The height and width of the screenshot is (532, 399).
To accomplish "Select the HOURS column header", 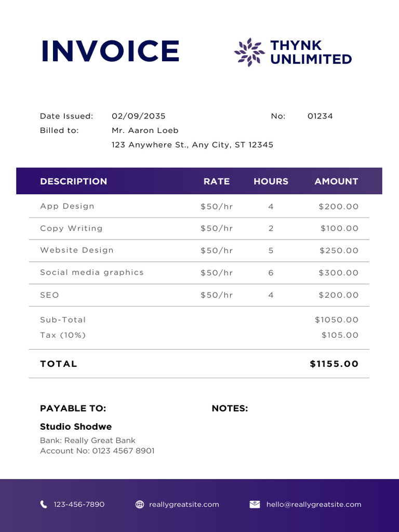I will 271,181.
